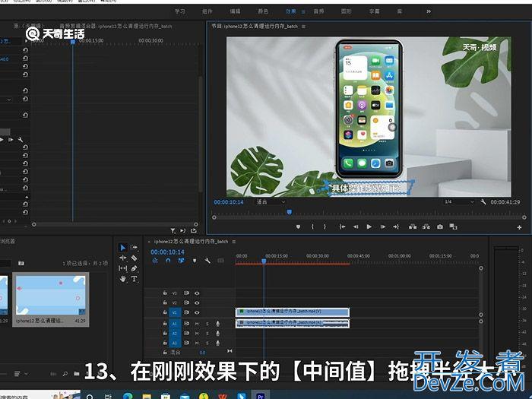This screenshot has height=399, width=532.
Task: Open timeline display settings wrench
Action: click(x=207, y=261)
